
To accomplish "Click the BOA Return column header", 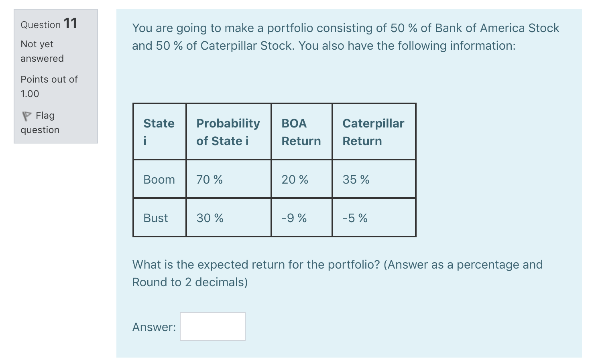I will point(301,131).
